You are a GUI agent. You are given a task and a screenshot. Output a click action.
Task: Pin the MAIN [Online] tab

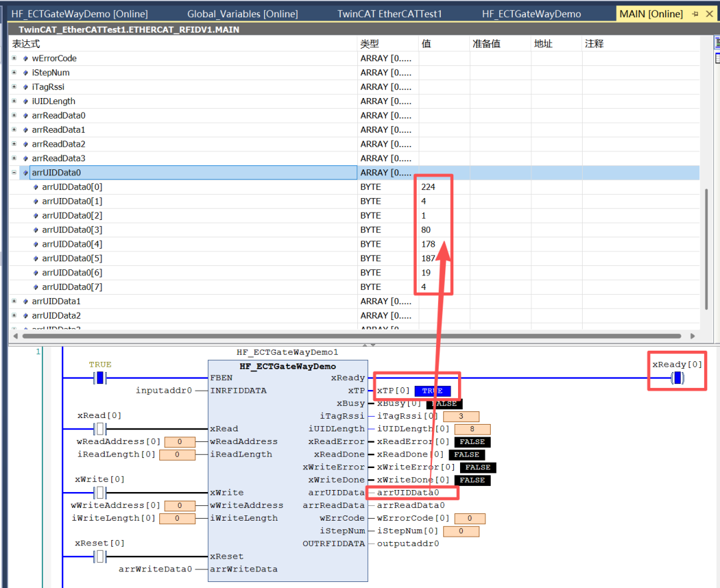coord(695,14)
